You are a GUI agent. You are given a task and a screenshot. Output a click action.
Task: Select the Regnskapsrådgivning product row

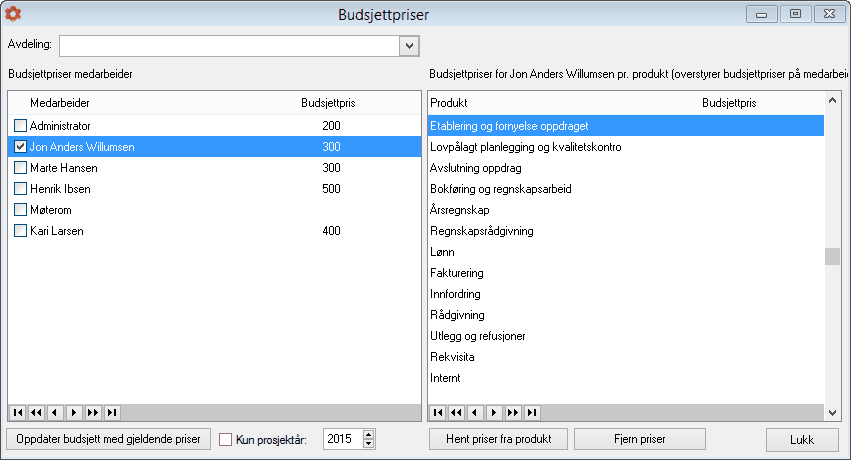(626, 231)
